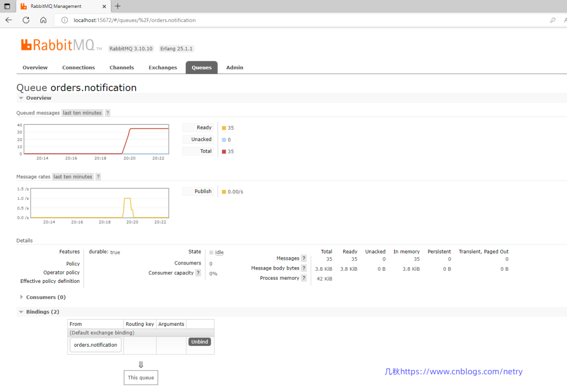Open browser home page icon
The height and width of the screenshot is (392, 567).
(x=44, y=20)
